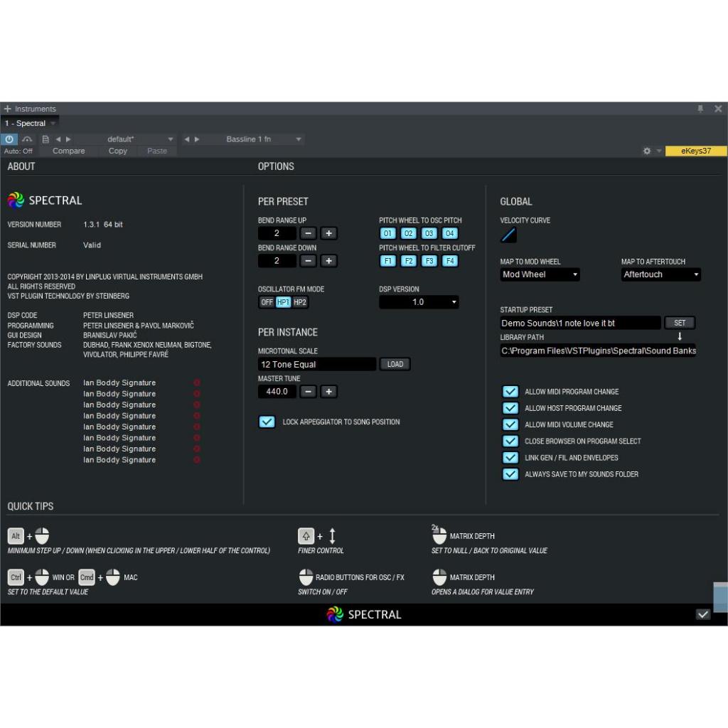Click the eKeys37 controller label

click(695, 151)
